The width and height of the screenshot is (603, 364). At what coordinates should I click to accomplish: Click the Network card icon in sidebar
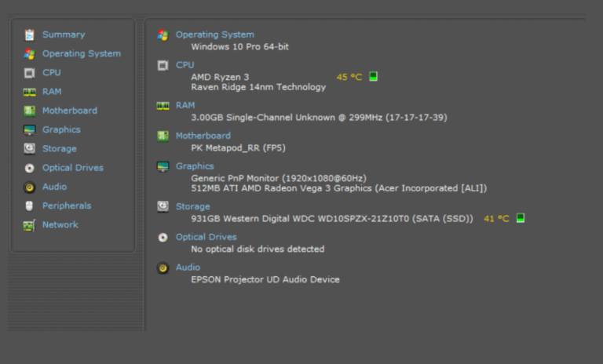coord(29,225)
